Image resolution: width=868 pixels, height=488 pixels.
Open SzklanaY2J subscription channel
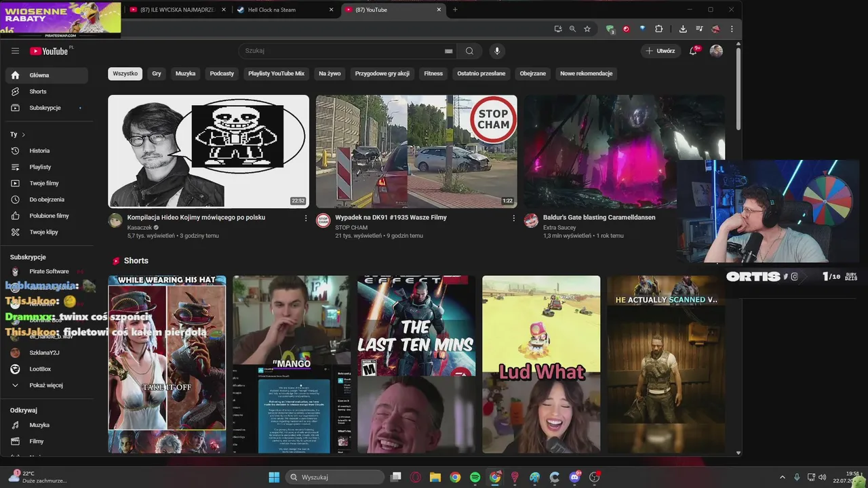(x=46, y=352)
